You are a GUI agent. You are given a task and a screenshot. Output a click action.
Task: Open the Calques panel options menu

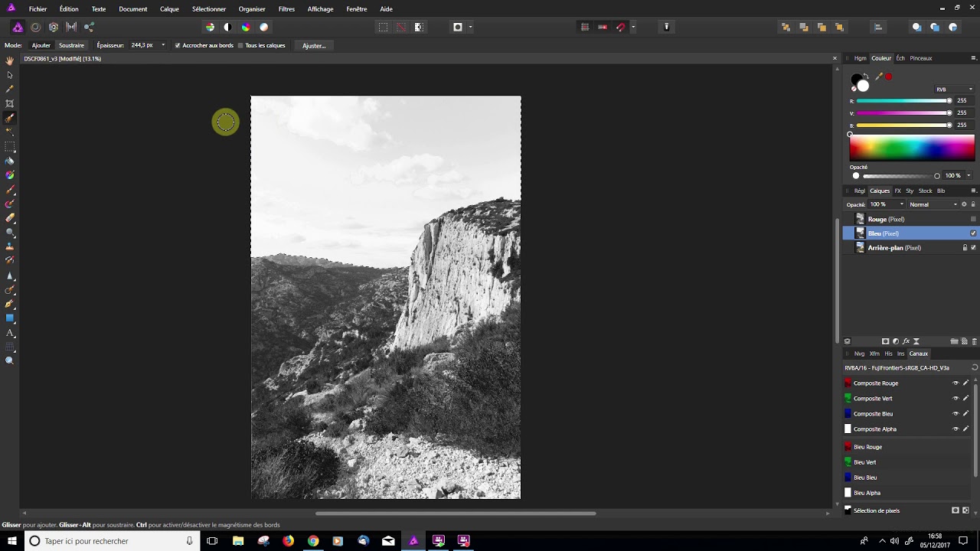pos(974,191)
